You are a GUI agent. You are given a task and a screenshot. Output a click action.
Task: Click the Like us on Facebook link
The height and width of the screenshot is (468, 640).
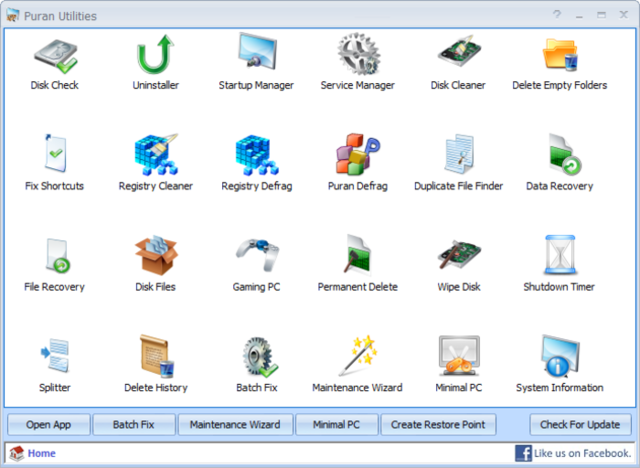582,453
